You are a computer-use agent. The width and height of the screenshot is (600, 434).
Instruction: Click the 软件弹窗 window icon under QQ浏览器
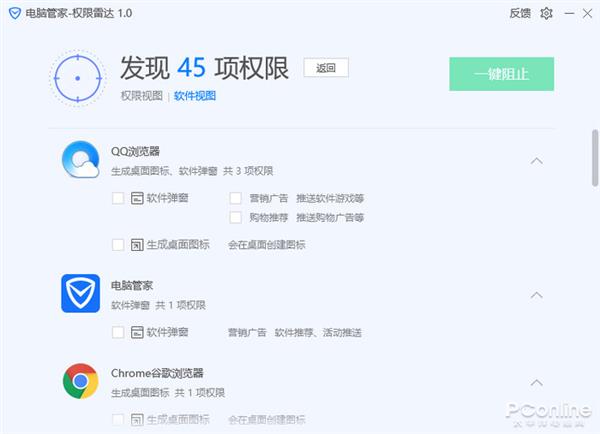pos(137,198)
